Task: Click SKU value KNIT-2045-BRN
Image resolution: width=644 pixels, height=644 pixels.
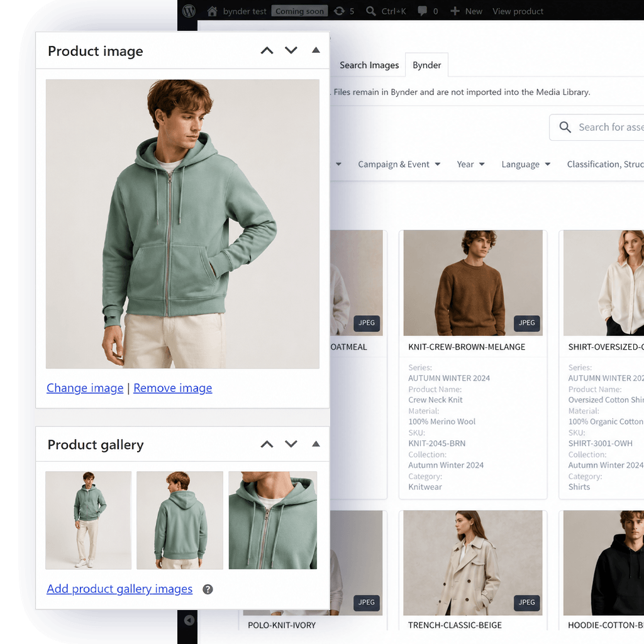Action: click(437, 443)
